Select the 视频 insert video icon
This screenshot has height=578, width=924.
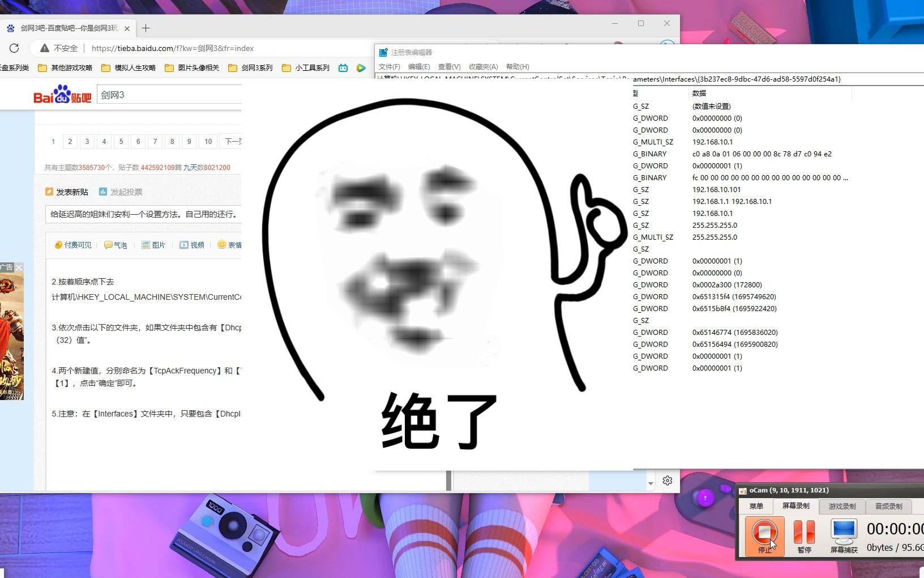(x=184, y=246)
